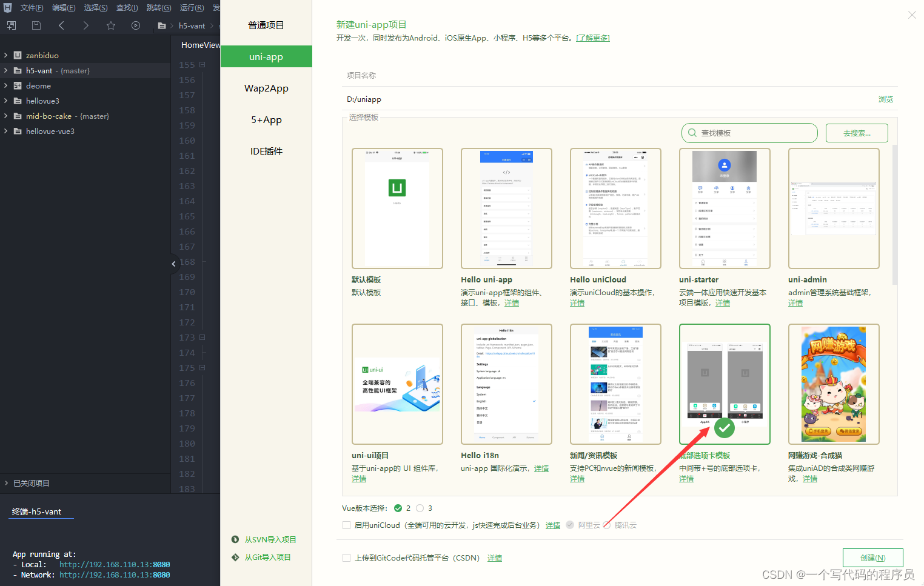Open the 编辑(E) menu
The width and height of the screenshot is (924, 586).
tap(64, 8)
